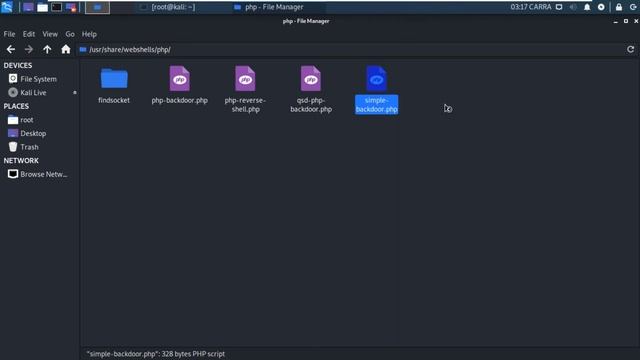Screen dimensions: 640x360
Task: Click the status bar text about simple-backdoor.php
Action: [156, 354]
